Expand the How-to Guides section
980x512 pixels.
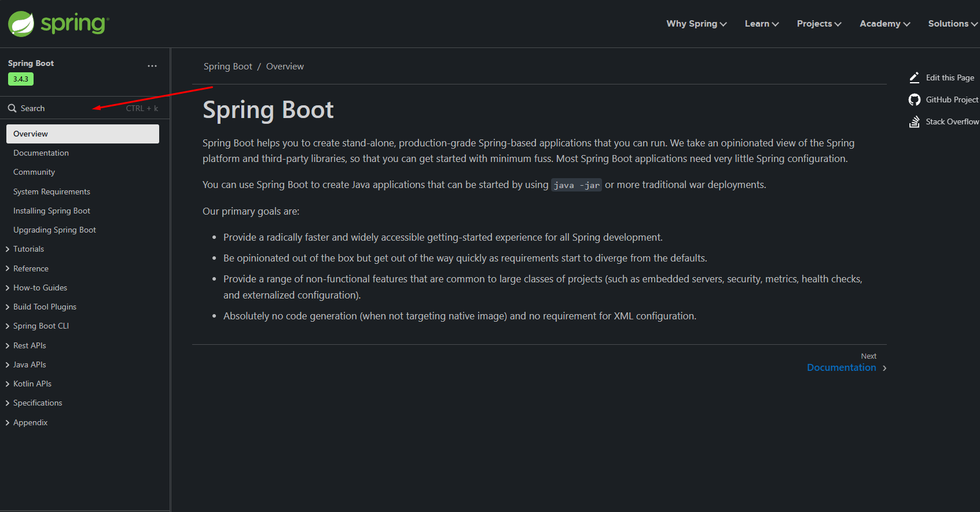(x=8, y=288)
